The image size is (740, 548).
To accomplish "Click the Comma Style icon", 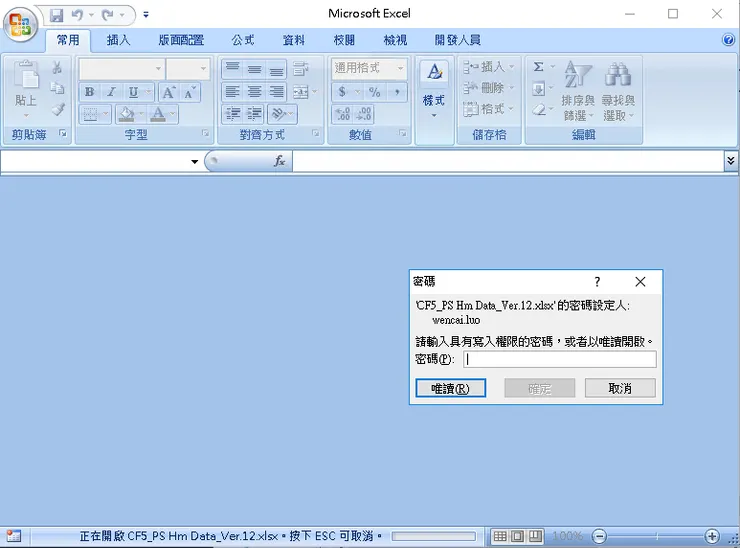I will tap(397, 92).
